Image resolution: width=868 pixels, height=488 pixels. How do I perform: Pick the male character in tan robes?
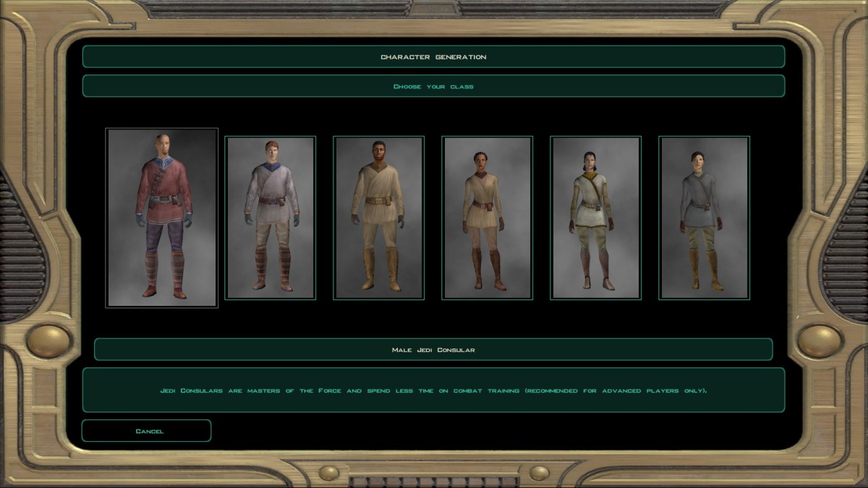click(379, 218)
